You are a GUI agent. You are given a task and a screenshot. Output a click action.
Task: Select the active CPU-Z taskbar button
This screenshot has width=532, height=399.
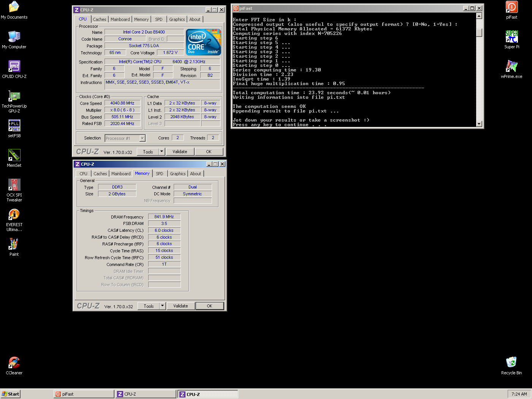pyautogui.click(x=208, y=394)
